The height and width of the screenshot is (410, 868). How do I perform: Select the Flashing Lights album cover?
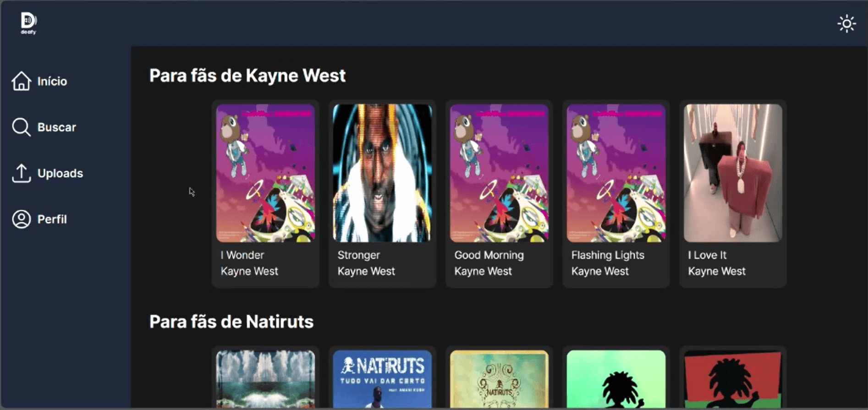click(x=616, y=173)
